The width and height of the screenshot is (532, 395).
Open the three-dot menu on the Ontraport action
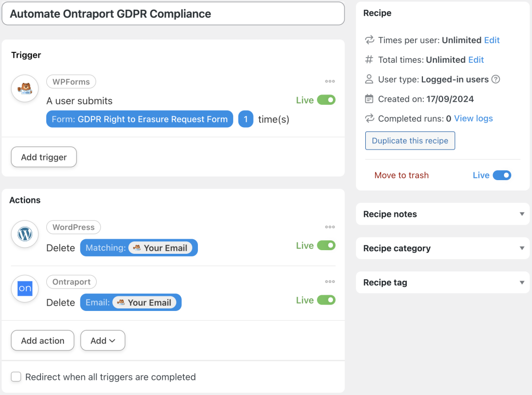330,281
